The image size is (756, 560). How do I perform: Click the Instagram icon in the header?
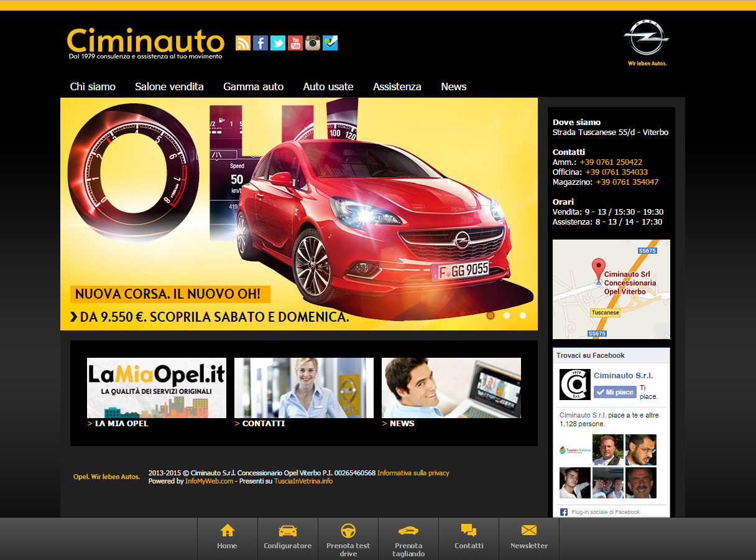click(x=313, y=43)
